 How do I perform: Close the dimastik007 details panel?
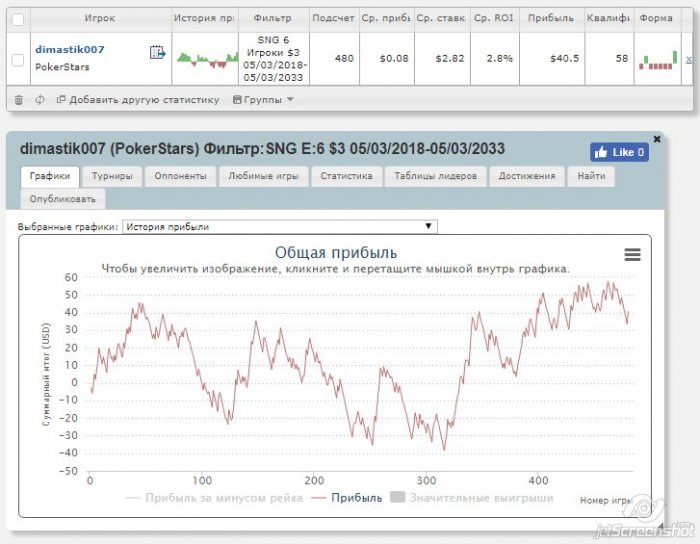(657, 139)
